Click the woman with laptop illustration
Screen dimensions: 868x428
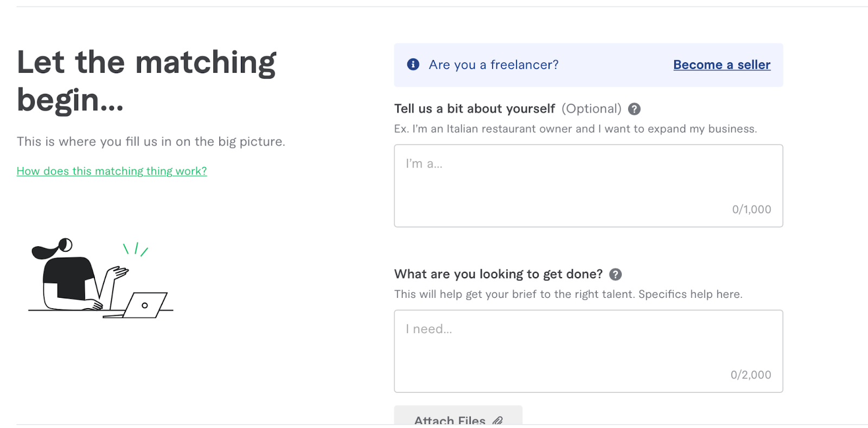tap(101, 278)
